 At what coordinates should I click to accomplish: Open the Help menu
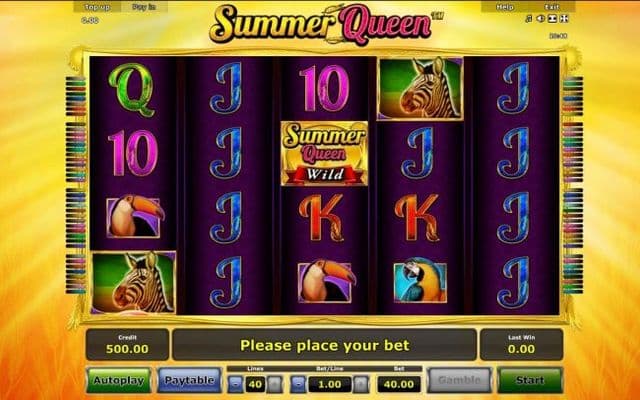point(504,7)
